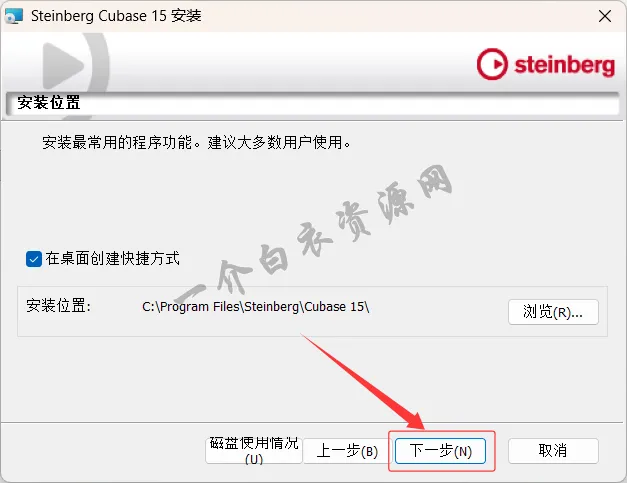
Task: Cancel setup with 取消 button
Action: [x=553, y=451]
